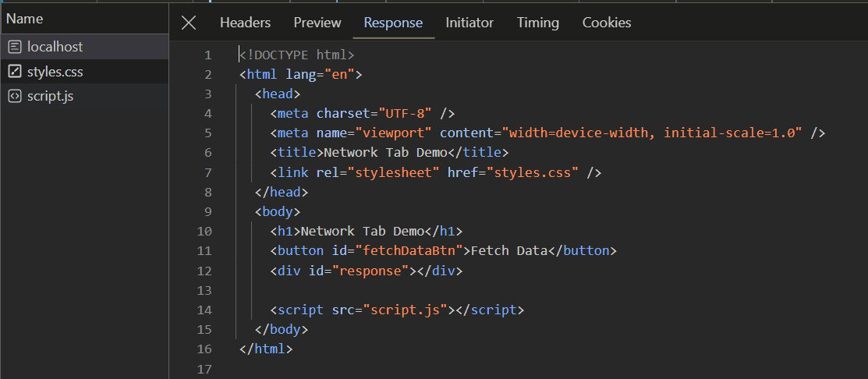Viewport: 868px width, 379px height.
Task: Click the closing html tag
Action: tap(266, 349)
